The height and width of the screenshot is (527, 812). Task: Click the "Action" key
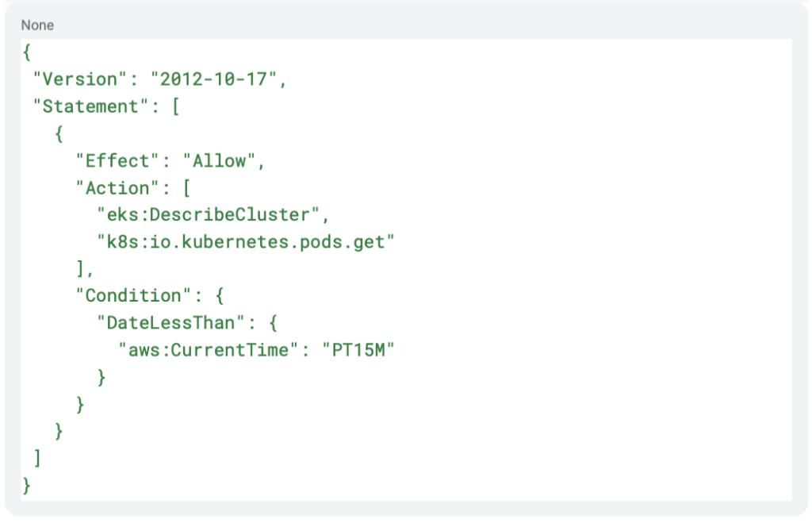point(117,187)
